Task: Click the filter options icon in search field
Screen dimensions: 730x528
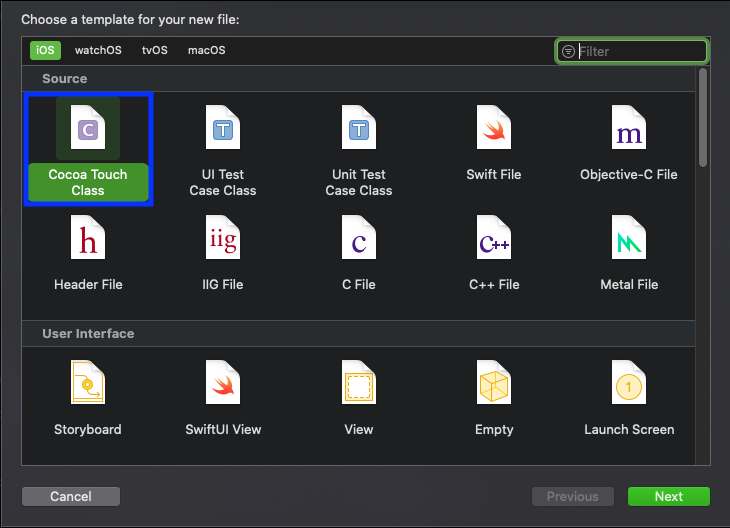Action: point(568,51)
